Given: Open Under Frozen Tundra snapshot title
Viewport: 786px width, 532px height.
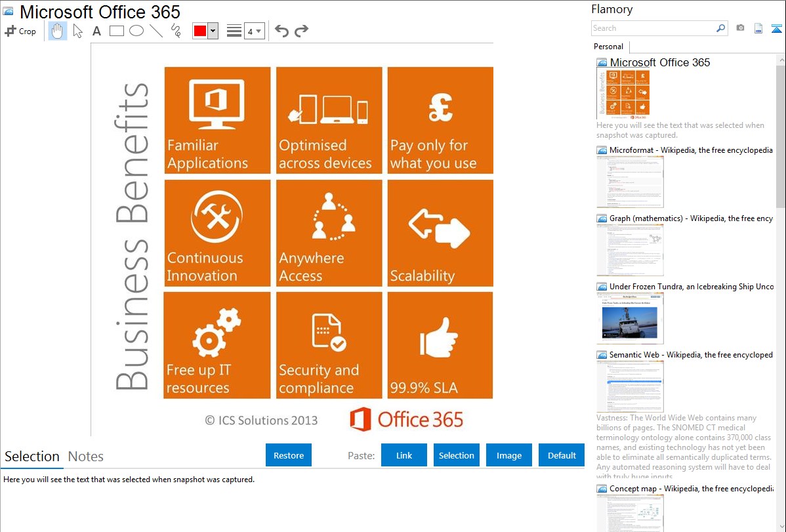Looking at the screenshot, I should click(692, 286).
